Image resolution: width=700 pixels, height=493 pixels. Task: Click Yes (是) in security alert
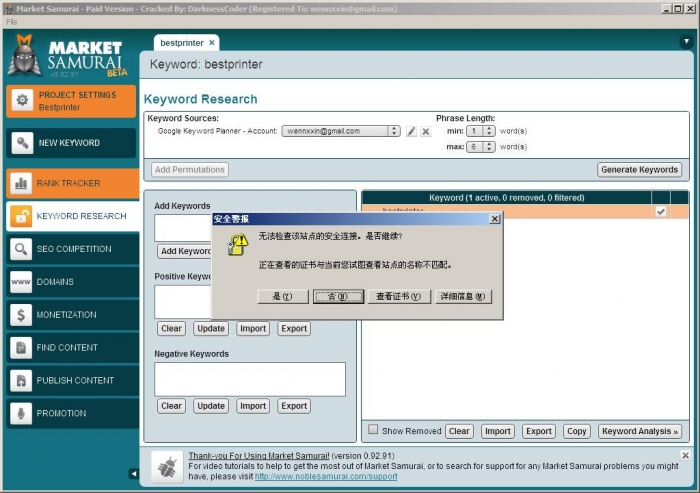[283, 297]
